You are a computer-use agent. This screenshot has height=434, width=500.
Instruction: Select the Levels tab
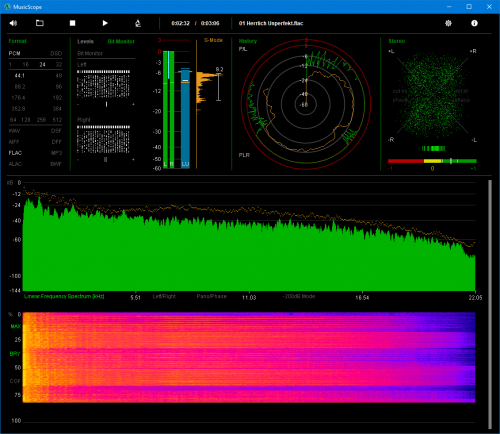coord(85,41)
